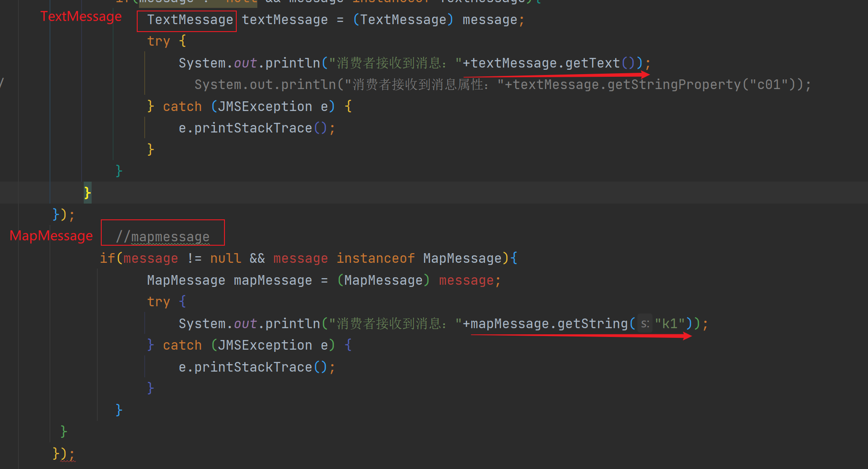This screenshot has width=868, height=469.
Task: Click println in the textMessage.getText line
Action: pos(293,63)
